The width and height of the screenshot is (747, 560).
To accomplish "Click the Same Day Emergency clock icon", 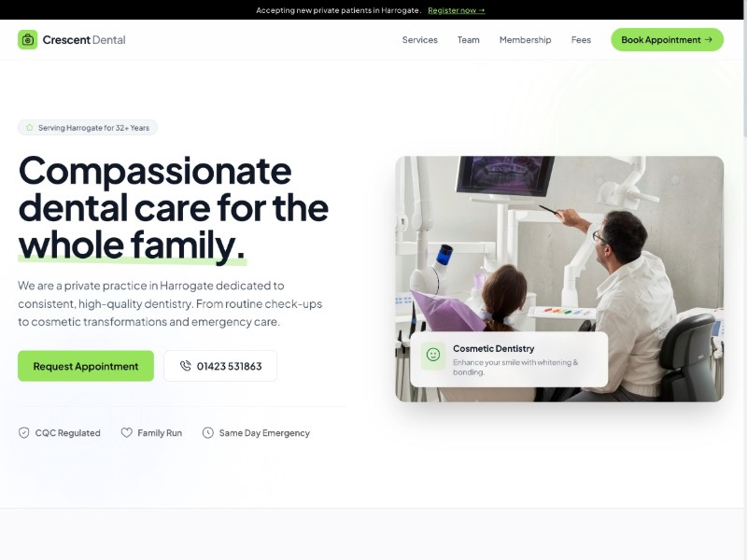I will (207, 433).
